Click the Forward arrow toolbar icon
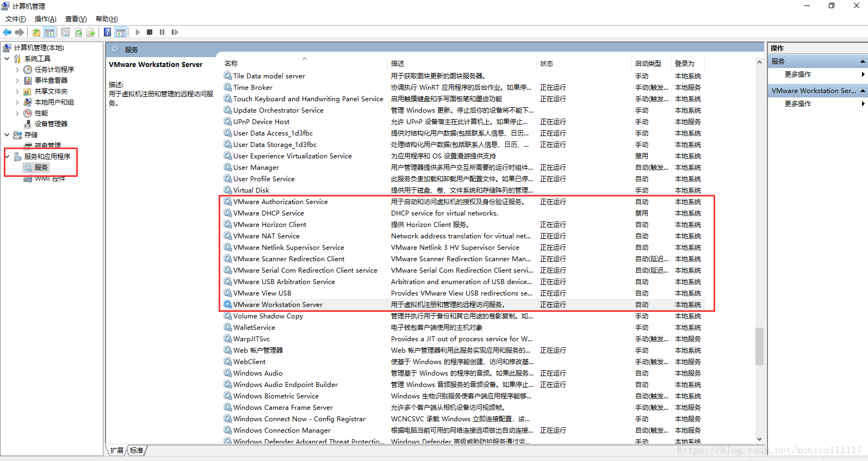This screenshot has height=461, width=868. (20, 32)
